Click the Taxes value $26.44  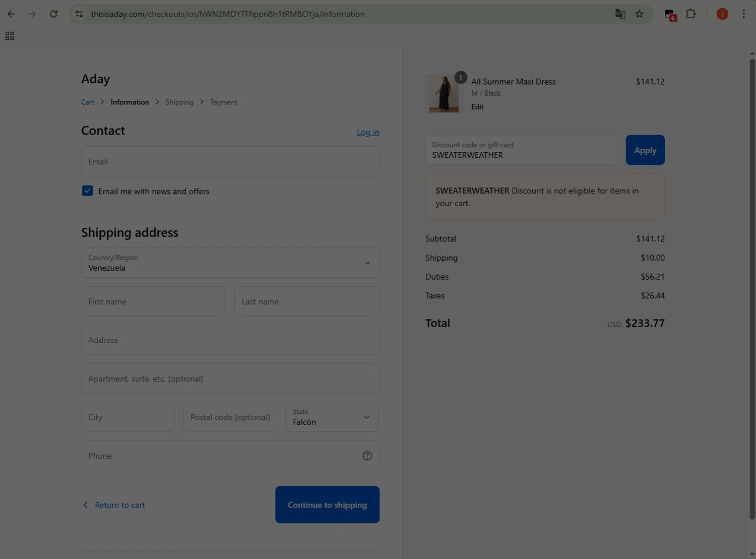(x=653, y=296)
